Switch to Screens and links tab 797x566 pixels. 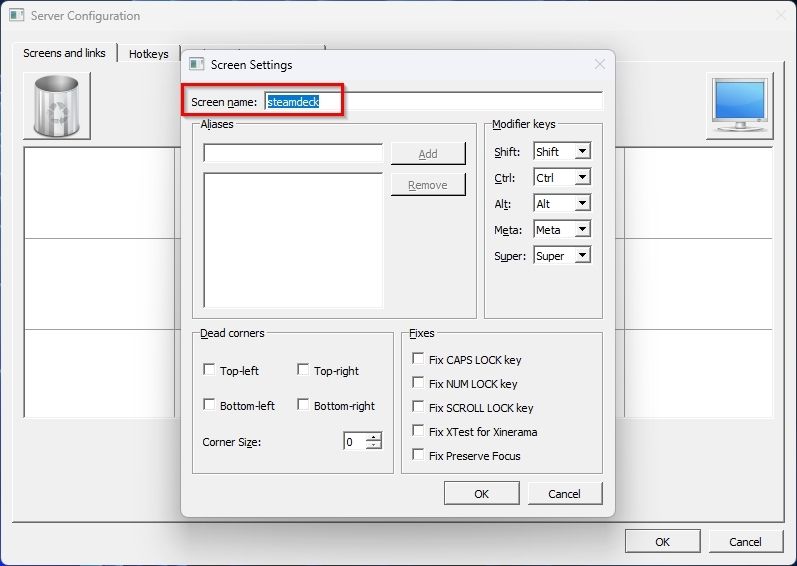tap(65, 53)
